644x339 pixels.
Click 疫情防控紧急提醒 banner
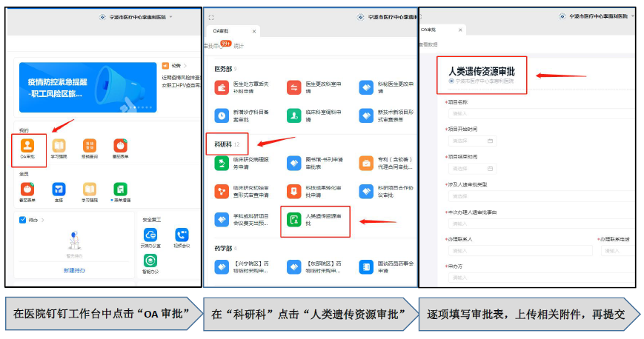[x=88, y=87]
